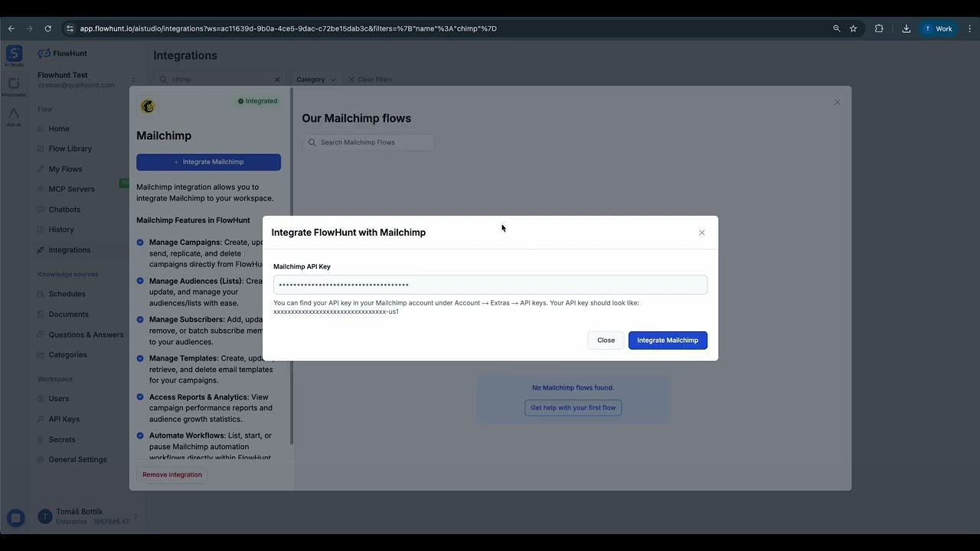Open Flow Library in sidebar
The width and height of the screenshot is (980, 551).
70,148
